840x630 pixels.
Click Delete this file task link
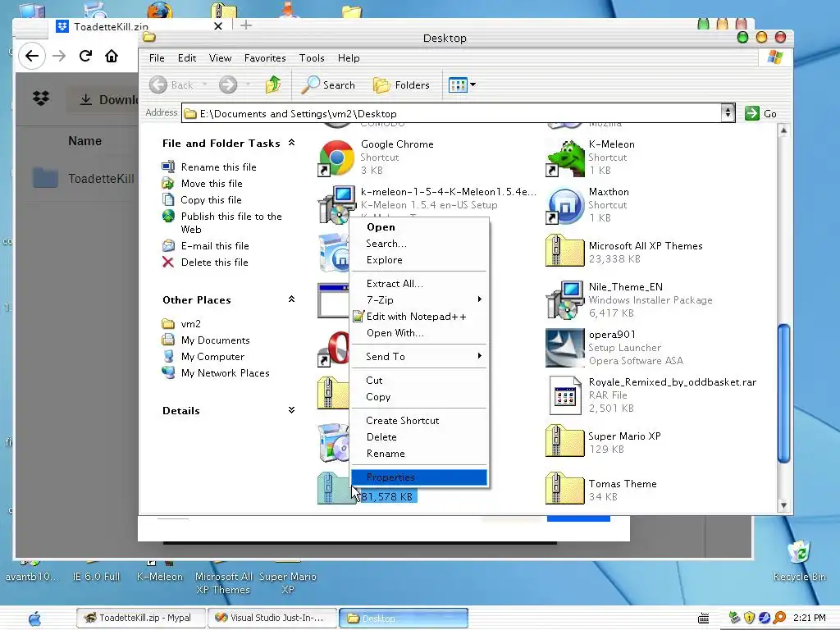[214, 262]
